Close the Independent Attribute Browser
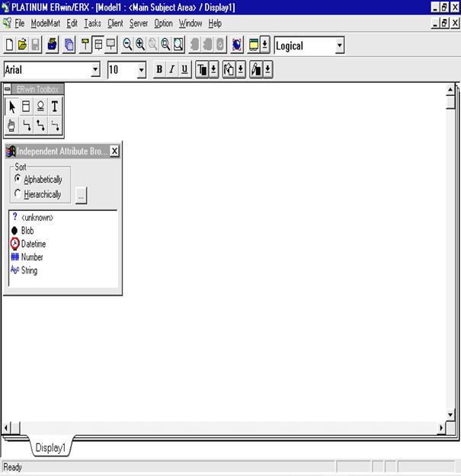Screen dimensions: 461x476 point(114,151)
